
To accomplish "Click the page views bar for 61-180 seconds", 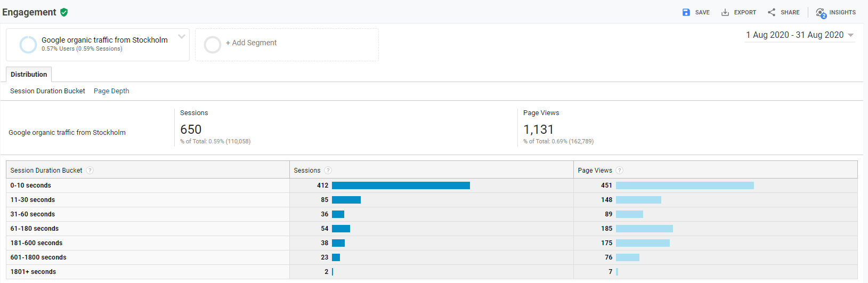I will 644,229.
